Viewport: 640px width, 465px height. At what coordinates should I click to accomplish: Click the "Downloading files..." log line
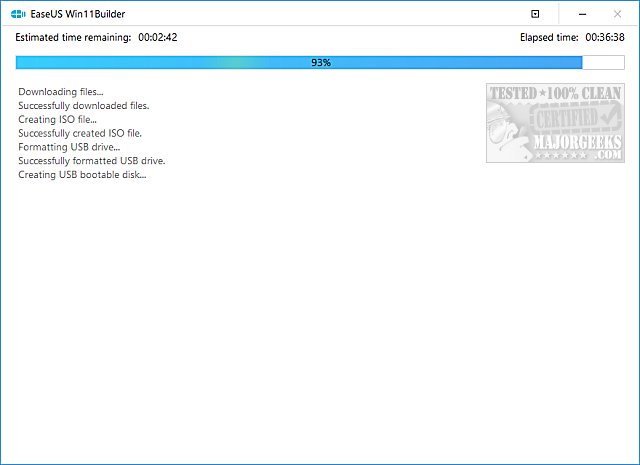tap(61, 92)
